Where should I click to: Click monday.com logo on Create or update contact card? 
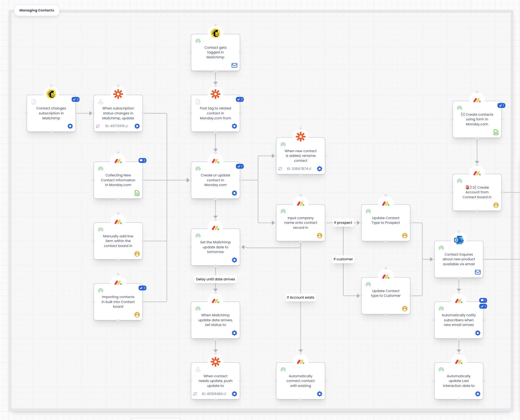215,161
